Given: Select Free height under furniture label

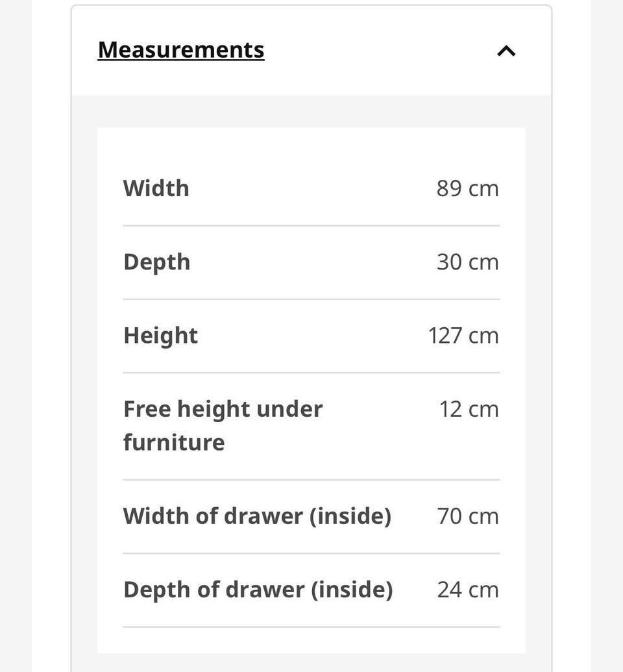Looking at the screenshot, I should pos(223,425).
